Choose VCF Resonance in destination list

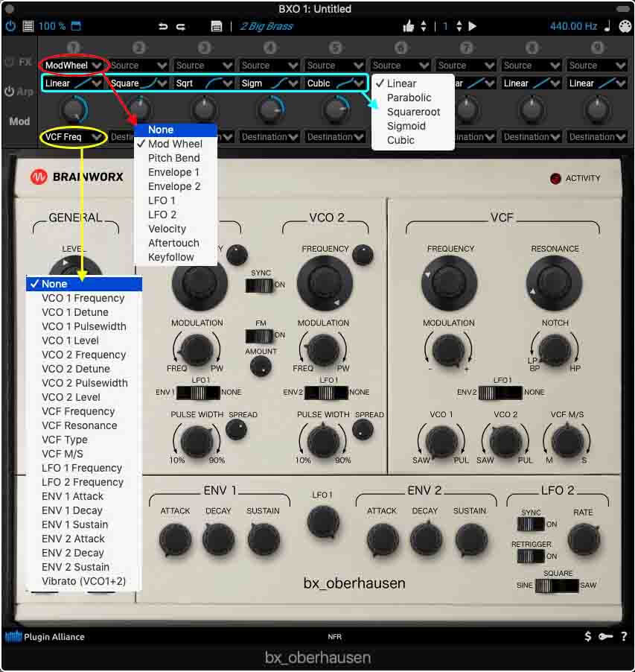point(79,425)
